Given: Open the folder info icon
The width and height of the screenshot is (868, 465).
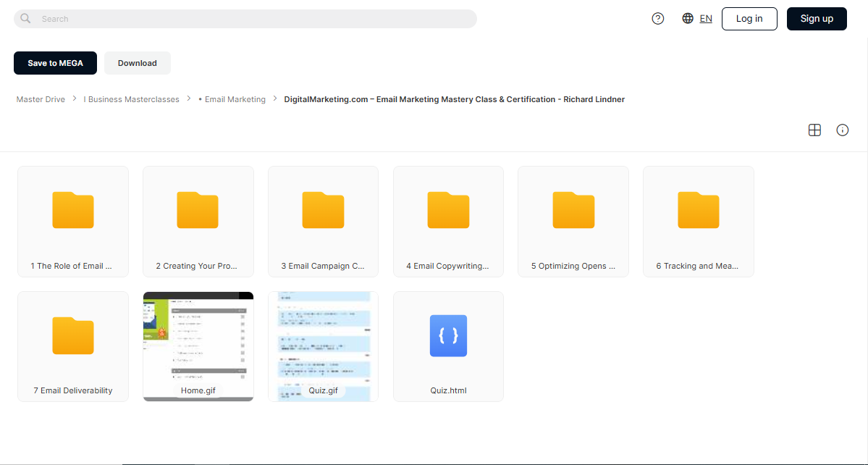Looking at the screenshot, I should point(843,130).
